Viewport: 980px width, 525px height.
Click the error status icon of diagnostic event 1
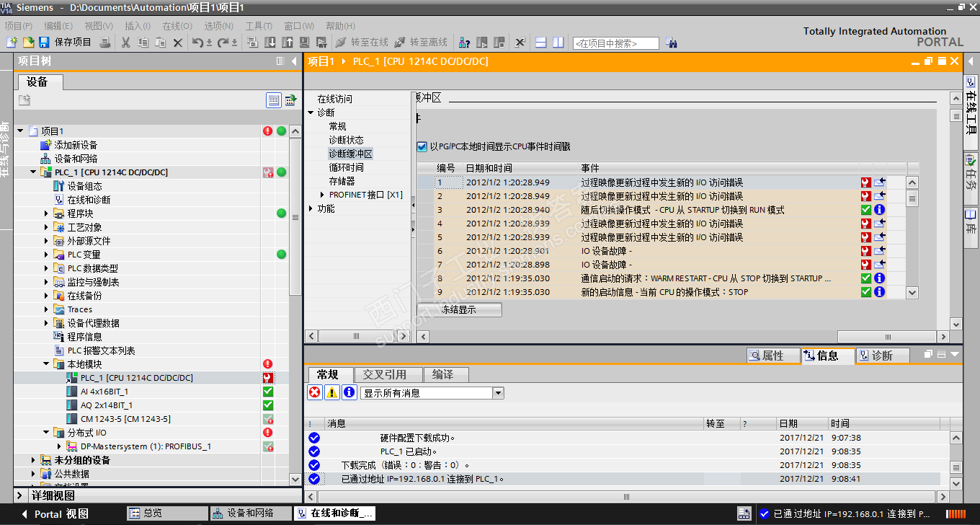click(x=866, y=182)
